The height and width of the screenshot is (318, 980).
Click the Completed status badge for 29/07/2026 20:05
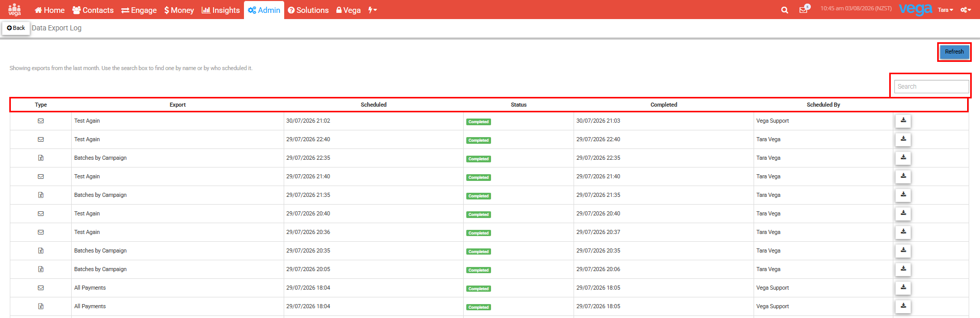click(x=479, y=271)
